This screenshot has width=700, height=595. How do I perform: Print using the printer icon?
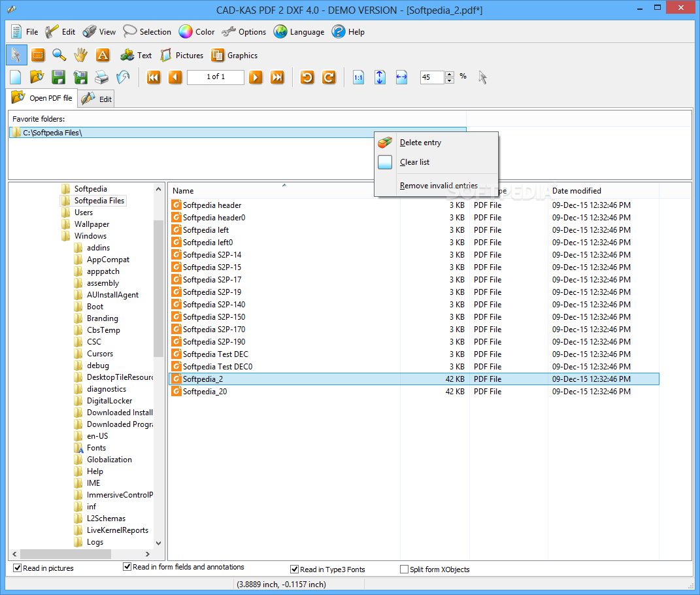[102, 77]
